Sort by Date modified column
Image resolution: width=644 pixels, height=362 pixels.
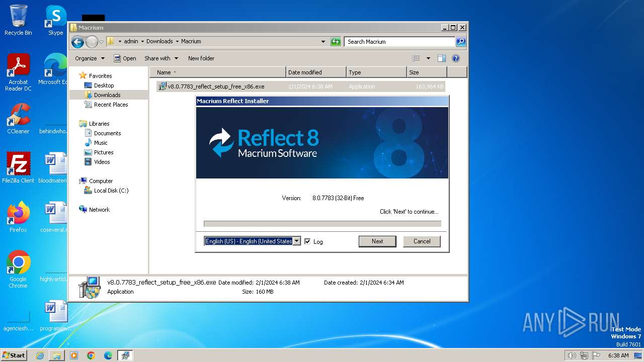(316, 72)
